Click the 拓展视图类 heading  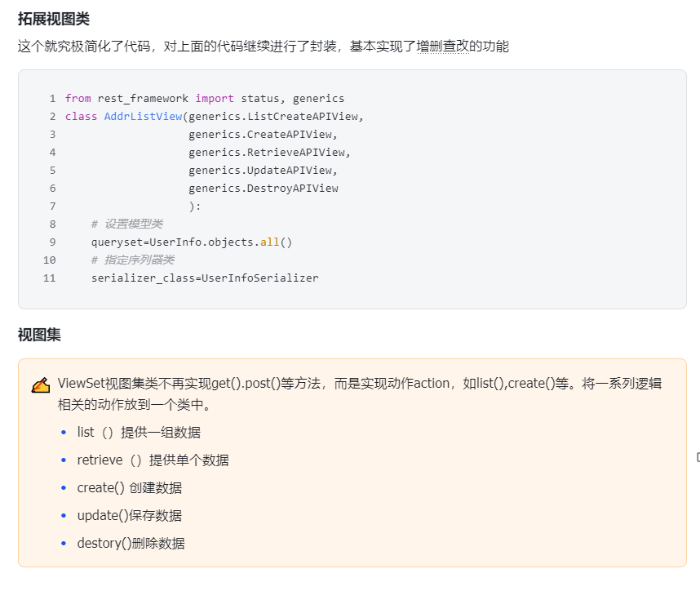coord(54,19)
